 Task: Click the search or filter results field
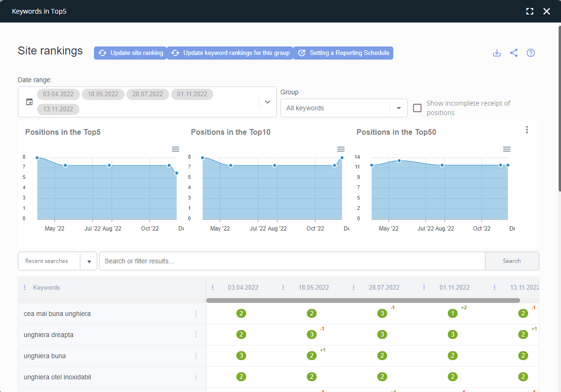pyautogui.click(x=292, y=261)
